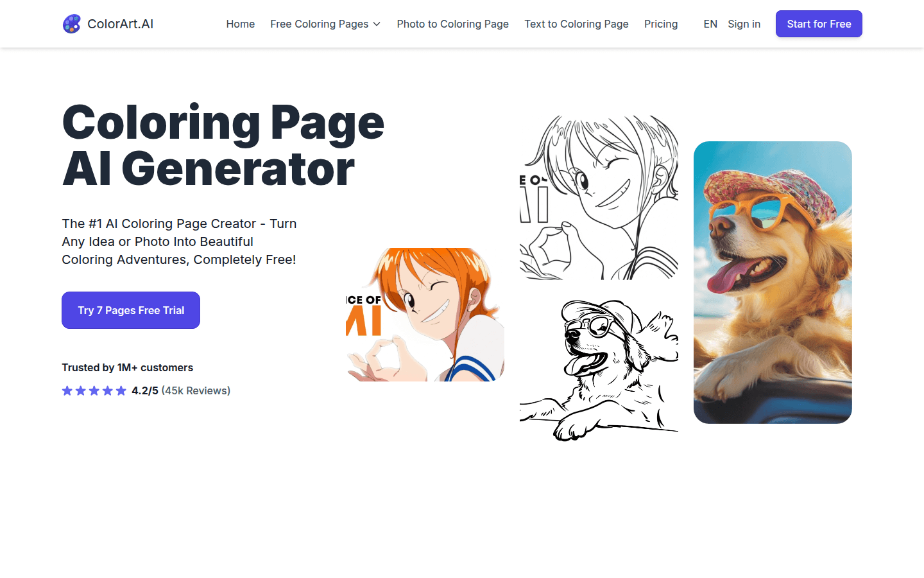The height and width of the screenshot is (578, 924).
Task: Click the fifth rating star
Action: pos(121,390)
